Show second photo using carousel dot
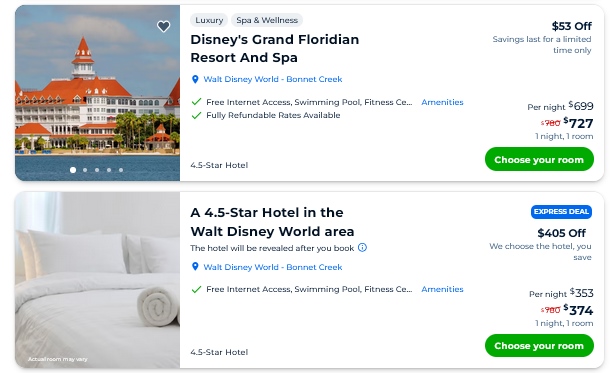610x373 pixels. [85, 170]
